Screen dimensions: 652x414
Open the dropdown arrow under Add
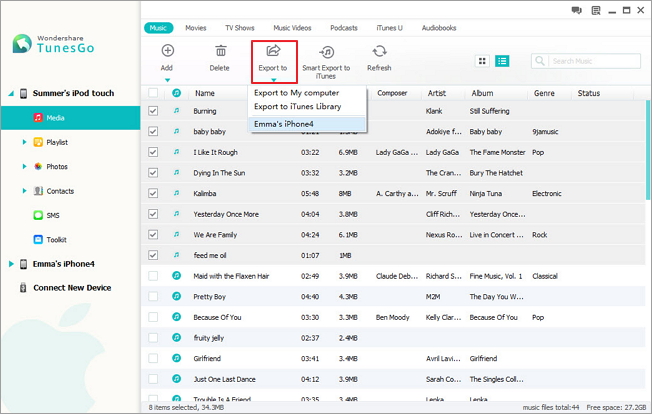click(x=167, y=79)
